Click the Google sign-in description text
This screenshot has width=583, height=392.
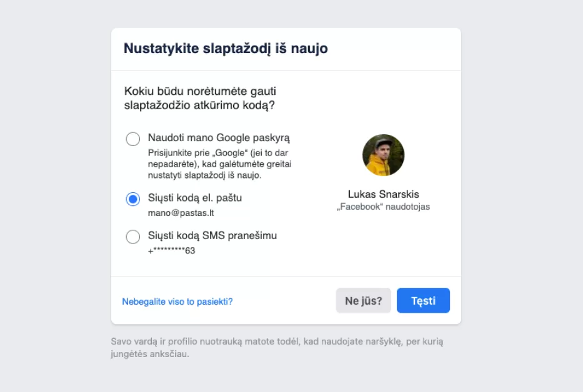(x=220, y=164)
